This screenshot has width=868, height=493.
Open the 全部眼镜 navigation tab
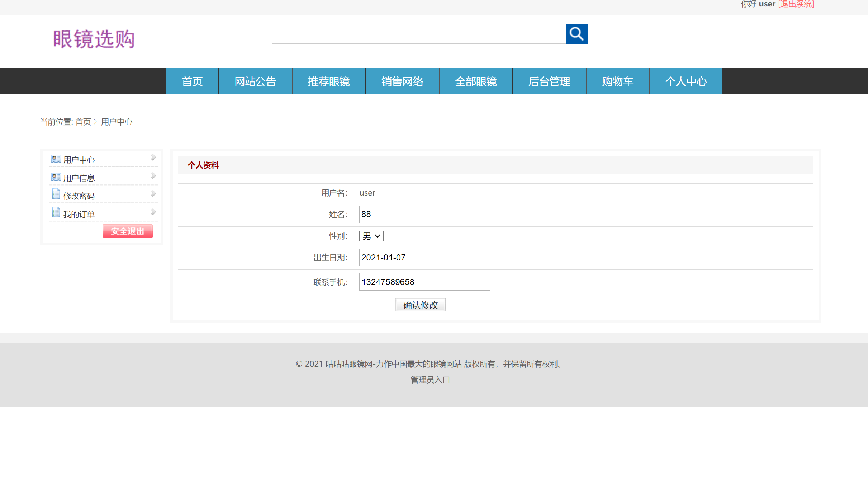coord(475,81)
